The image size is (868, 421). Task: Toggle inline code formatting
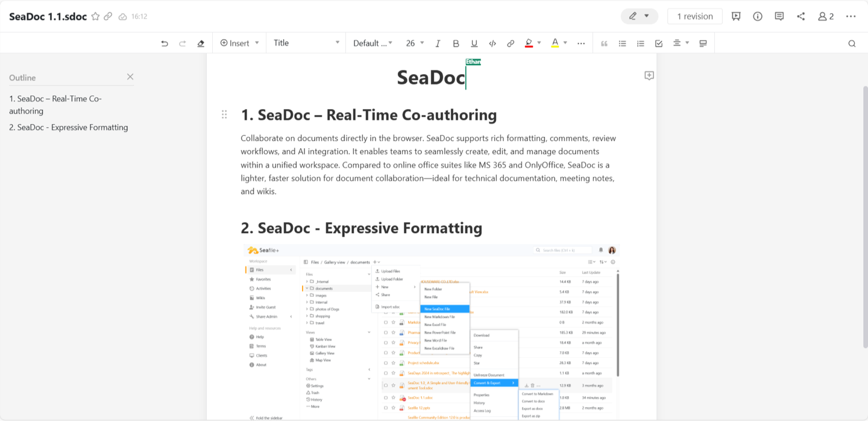click(492, 43)
